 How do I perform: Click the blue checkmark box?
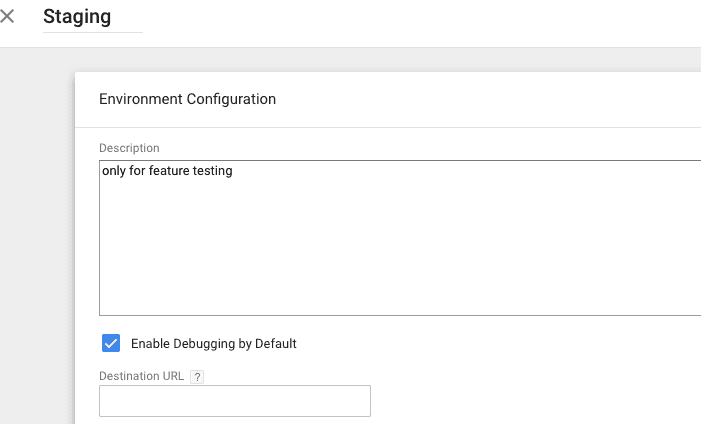111,343
